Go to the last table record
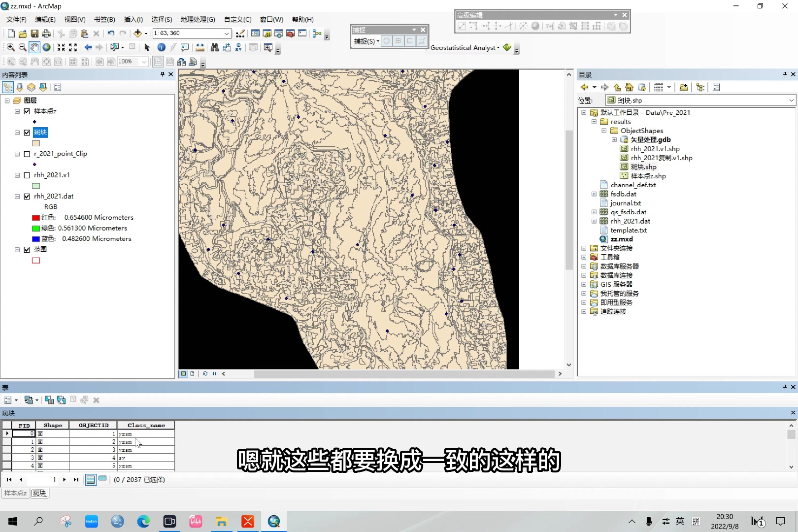The width and height of the screenshot is (798, 532). coord(76,479)
